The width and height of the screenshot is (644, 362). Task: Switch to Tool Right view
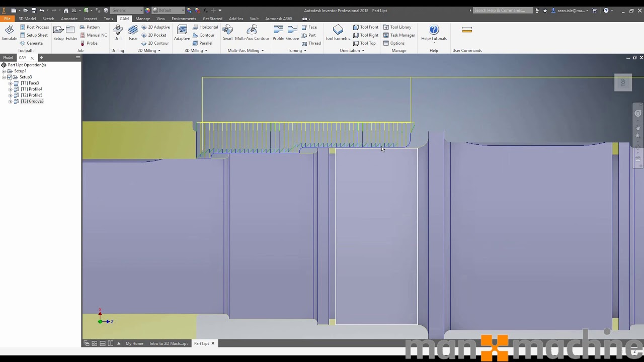click(366, 35)
